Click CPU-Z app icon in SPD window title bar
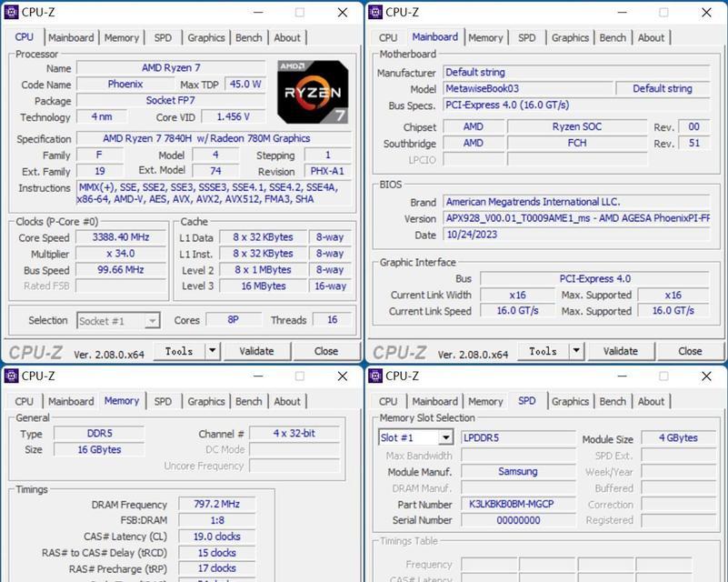This screenshot has width=728, height=582. pyautogui.click(x=375, y=376)
